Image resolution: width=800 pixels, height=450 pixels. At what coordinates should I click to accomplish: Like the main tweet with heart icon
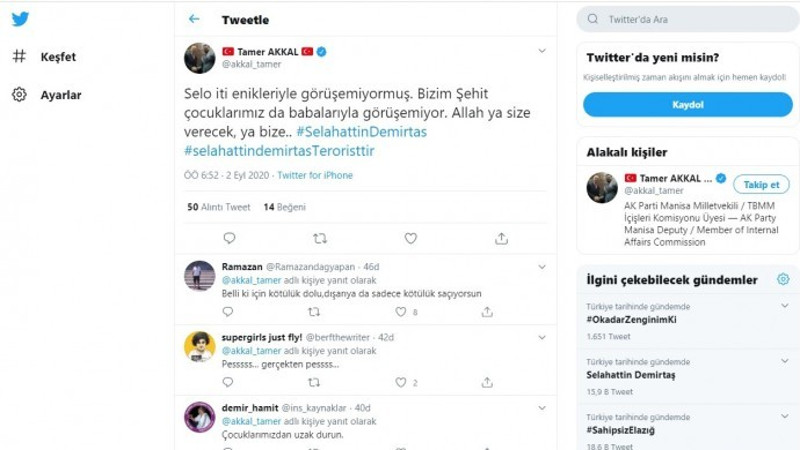point(410,238)
